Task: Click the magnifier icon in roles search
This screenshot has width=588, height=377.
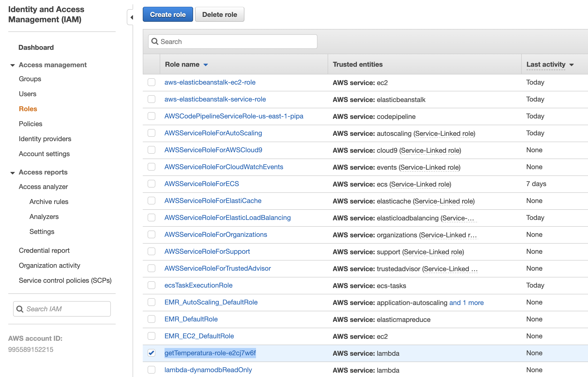Action: click(155, 41)
